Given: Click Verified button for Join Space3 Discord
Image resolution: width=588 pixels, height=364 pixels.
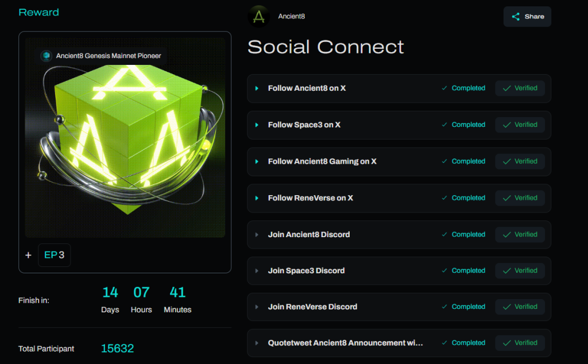Looking at the screenshot, I should (520, 270).
